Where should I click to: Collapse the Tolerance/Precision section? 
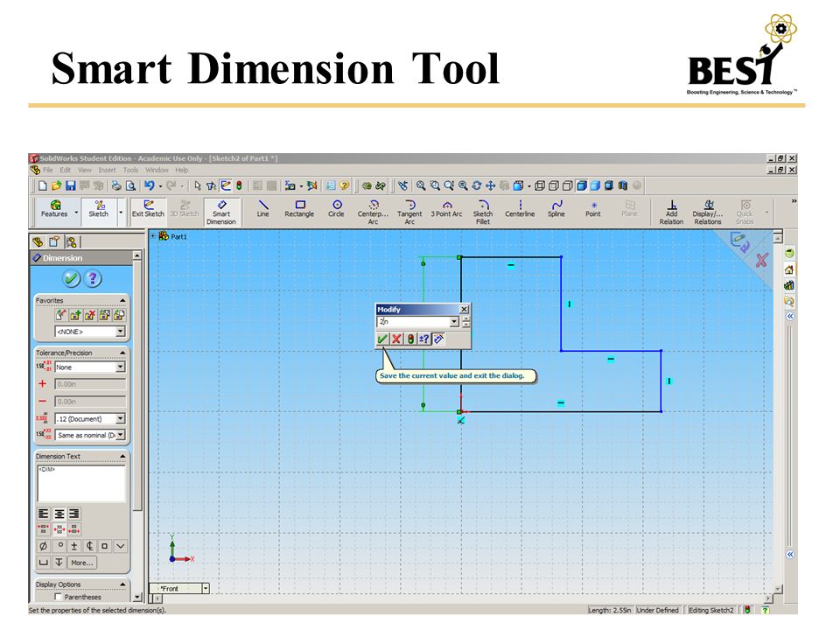pyautogui.click(x=122, y=353)
